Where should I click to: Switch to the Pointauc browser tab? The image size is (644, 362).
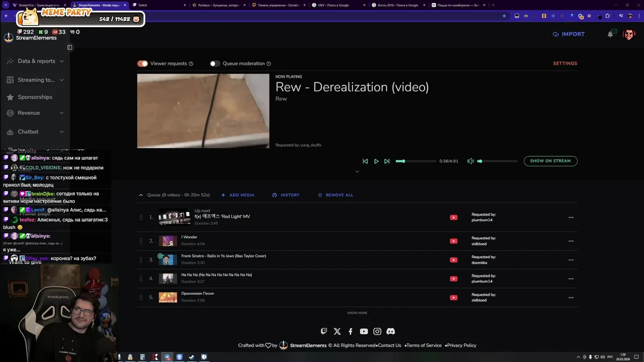pos(219,5)
